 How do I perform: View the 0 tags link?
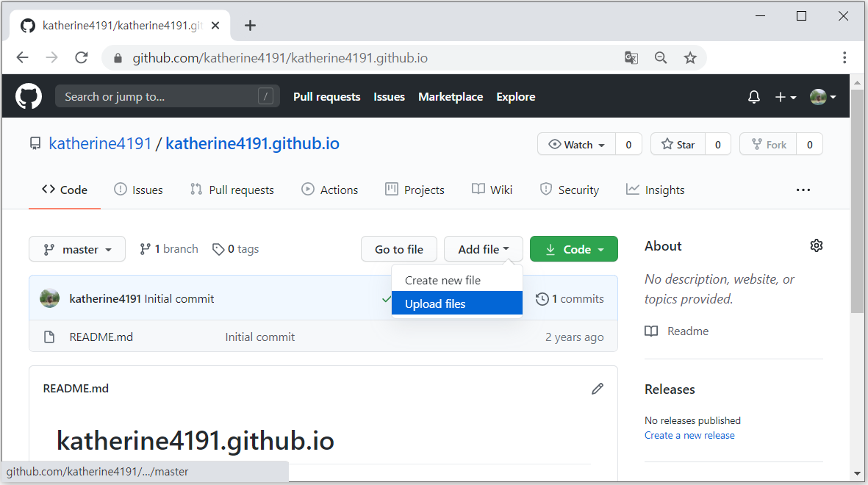pos(236,249)
